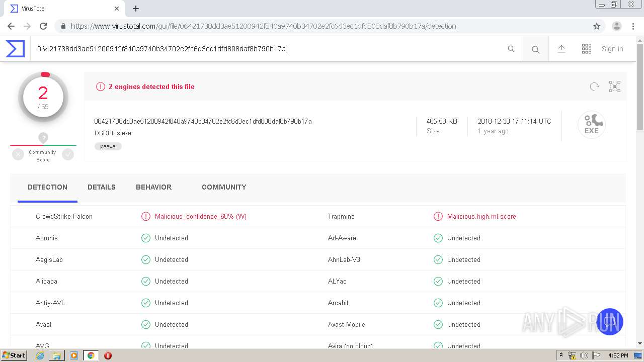The image size is (644, 362).
Task: Bookmark page with the star icon
Action: (597, 26)
